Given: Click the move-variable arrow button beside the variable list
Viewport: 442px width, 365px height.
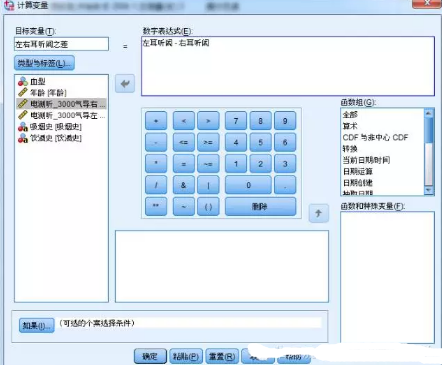Looking at the screenshot, I should tap(125, 84).
